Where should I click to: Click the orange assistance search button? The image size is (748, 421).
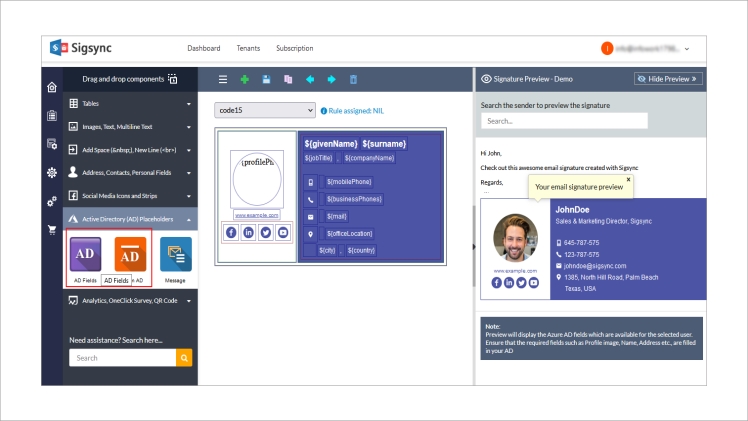[184, 358]
